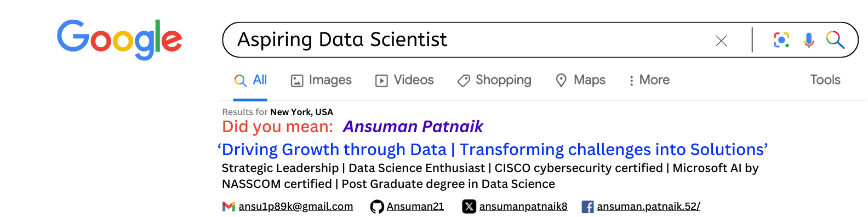This screenshot has width=868, height=217.
Task: Start voice search with the microphone icon
Action: click(809, 40)
